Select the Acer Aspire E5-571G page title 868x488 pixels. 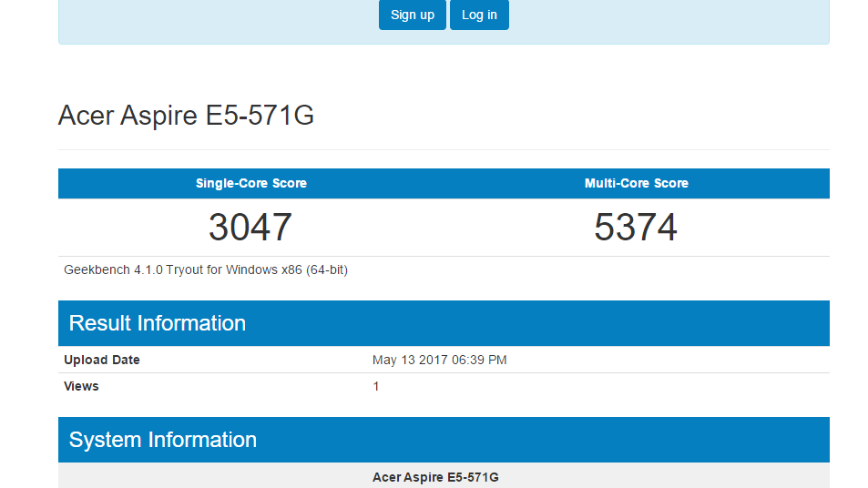pos(186,116)
